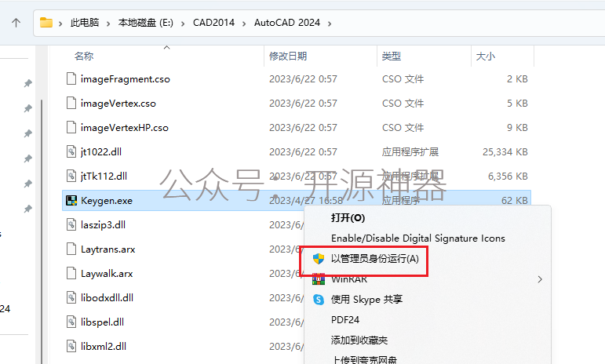This screenshot has height=364, width=605.
Task: Click imageVertexHP.cso file name
Action: (125, 128)
